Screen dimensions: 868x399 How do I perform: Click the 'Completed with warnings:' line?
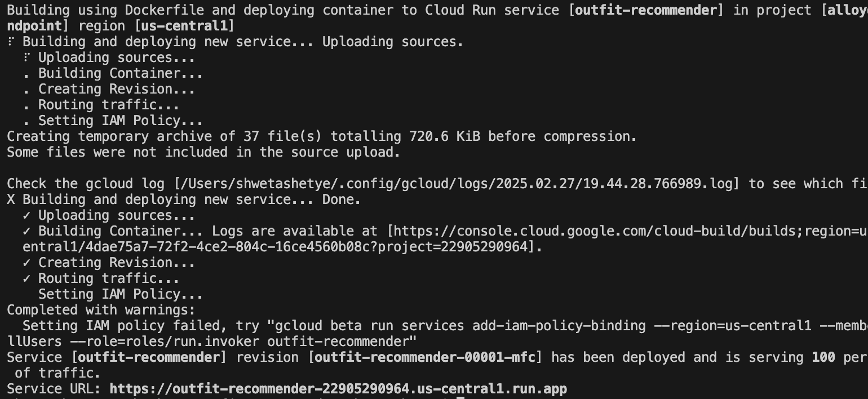(101, 310)
